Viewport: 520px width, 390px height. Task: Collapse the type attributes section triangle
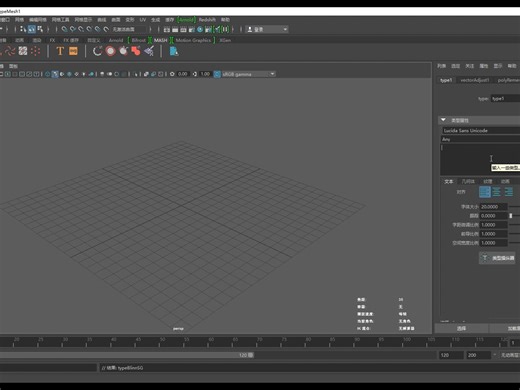[443, 120]
